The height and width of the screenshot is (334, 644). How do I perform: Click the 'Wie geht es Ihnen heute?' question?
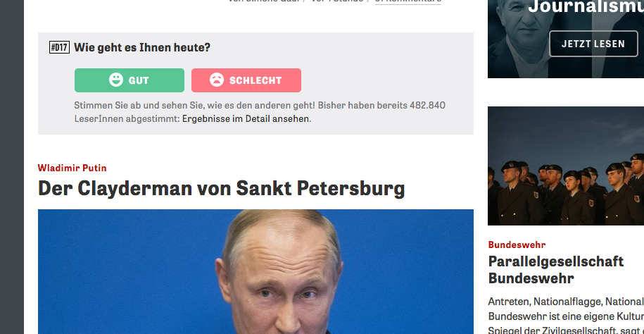coord(142,48)
